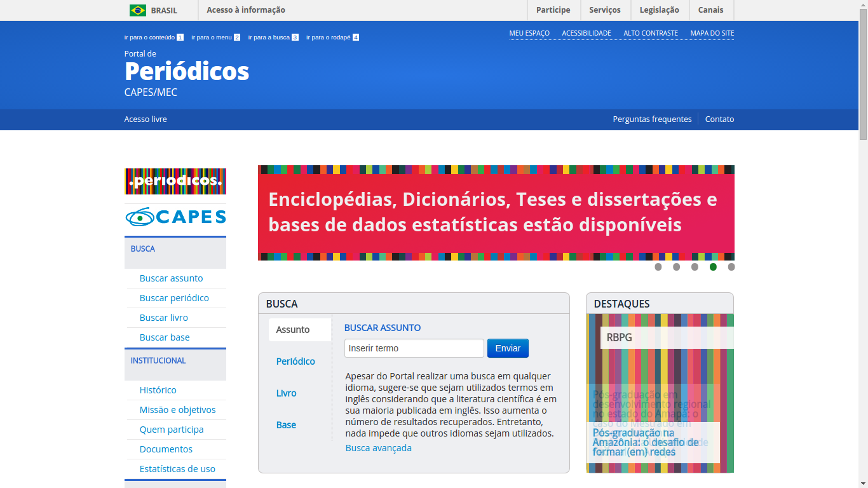
Task: Select the second carousel dot
Action: pyautogui.click(x=677, y=267)
